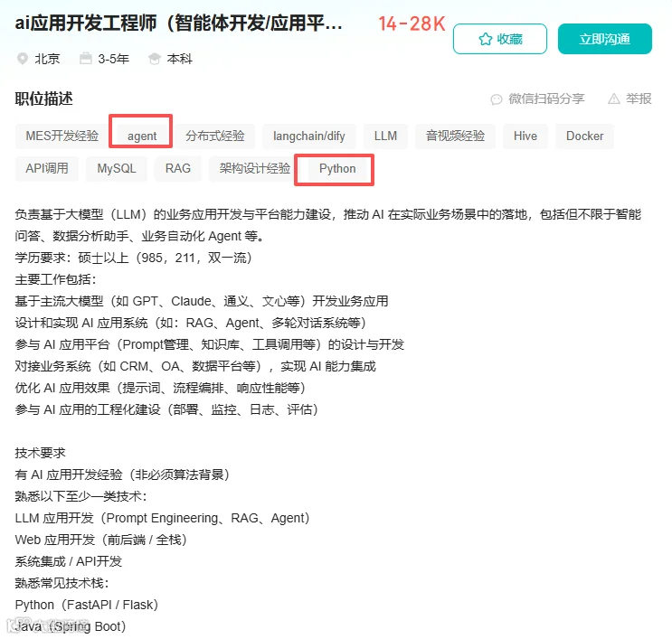Select the Hive skill tag
Viewport: 672px width, 639px height.
click(x=525, y=136)
